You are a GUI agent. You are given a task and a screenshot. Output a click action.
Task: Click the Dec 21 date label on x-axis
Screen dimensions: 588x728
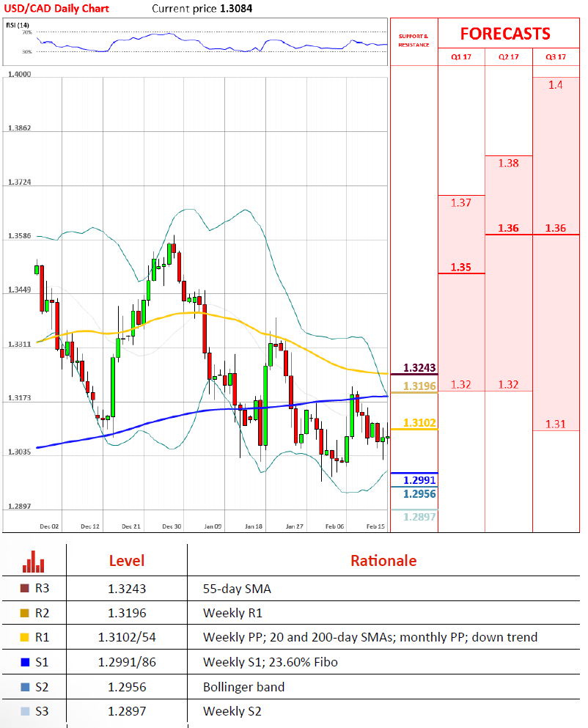131,526
